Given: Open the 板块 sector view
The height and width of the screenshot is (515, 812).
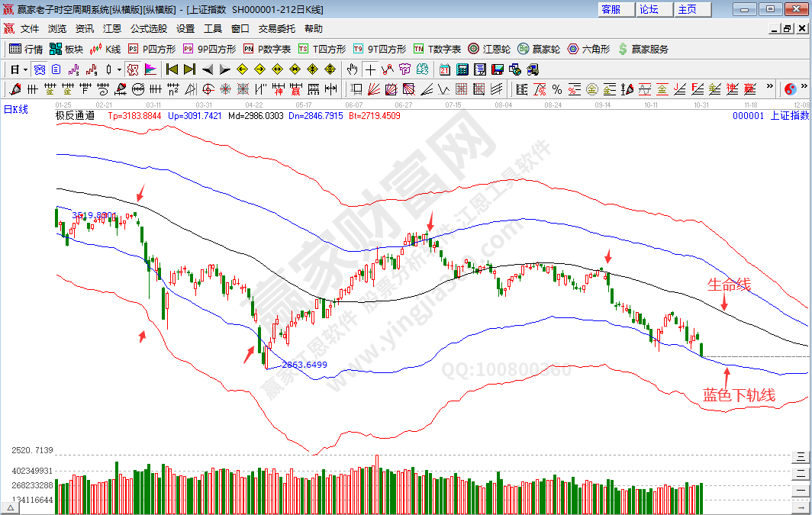Looking at the screenshot, I should 66,49.
